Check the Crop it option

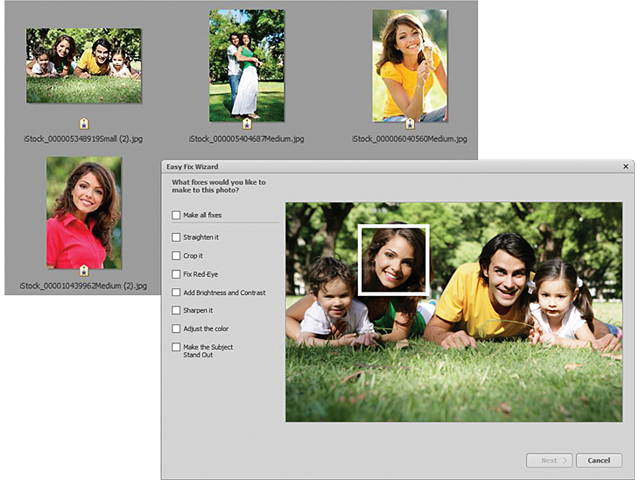point(176,256)
